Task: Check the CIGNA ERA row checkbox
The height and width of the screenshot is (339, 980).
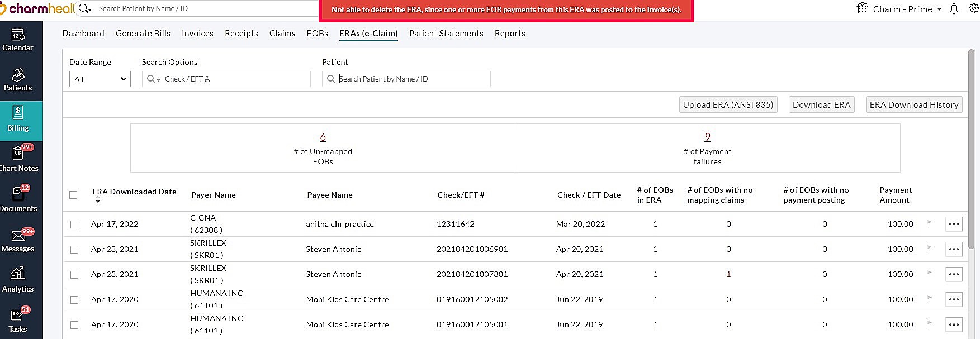Action: coord(74,225)
